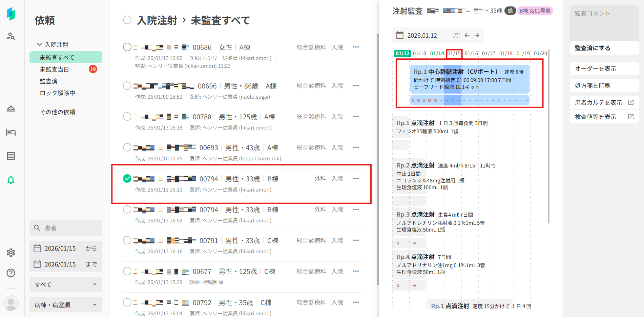The width and height of the screenshot is (644, 317).
Task: Select the 01/12 date on the timeline
Action: click(402, 53)
